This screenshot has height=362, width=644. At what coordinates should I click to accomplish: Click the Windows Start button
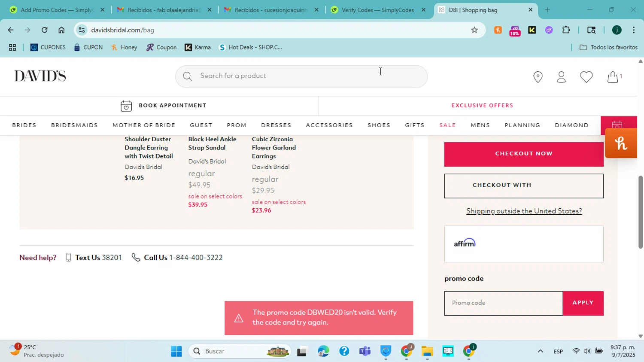[x=176, y=351]
